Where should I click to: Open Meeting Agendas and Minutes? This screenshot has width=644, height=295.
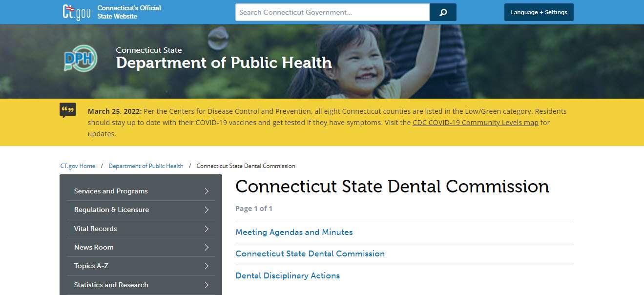point(294,232)
